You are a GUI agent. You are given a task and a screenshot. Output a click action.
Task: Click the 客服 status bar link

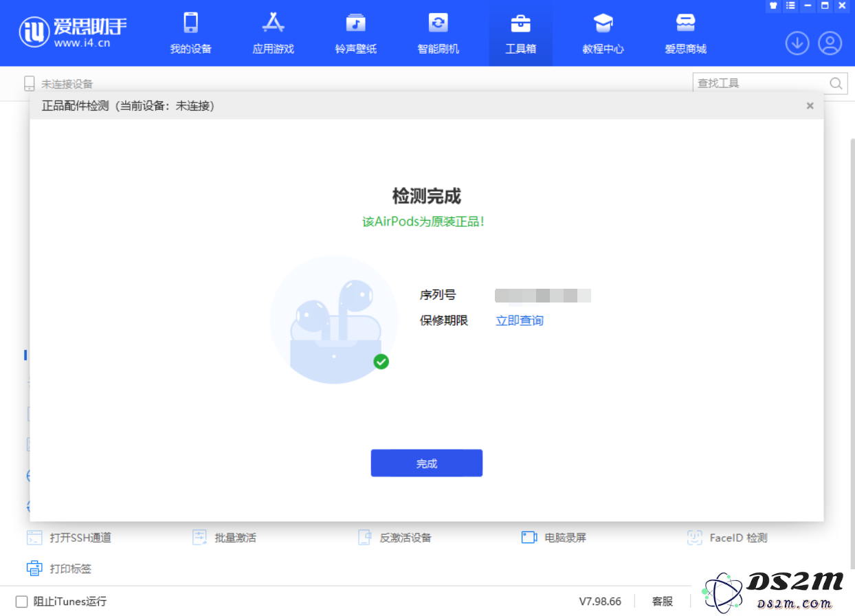pyautogui.click(x=663, y=602)
